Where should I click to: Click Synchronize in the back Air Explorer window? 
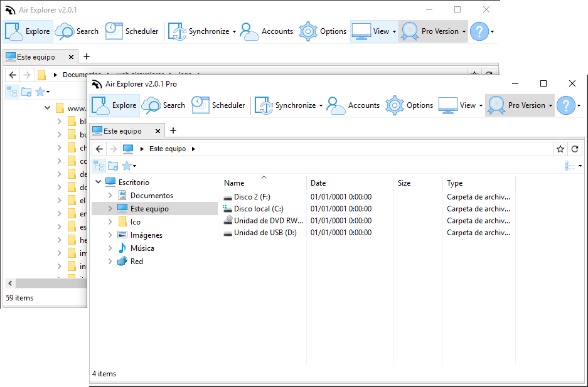(198, 31)
